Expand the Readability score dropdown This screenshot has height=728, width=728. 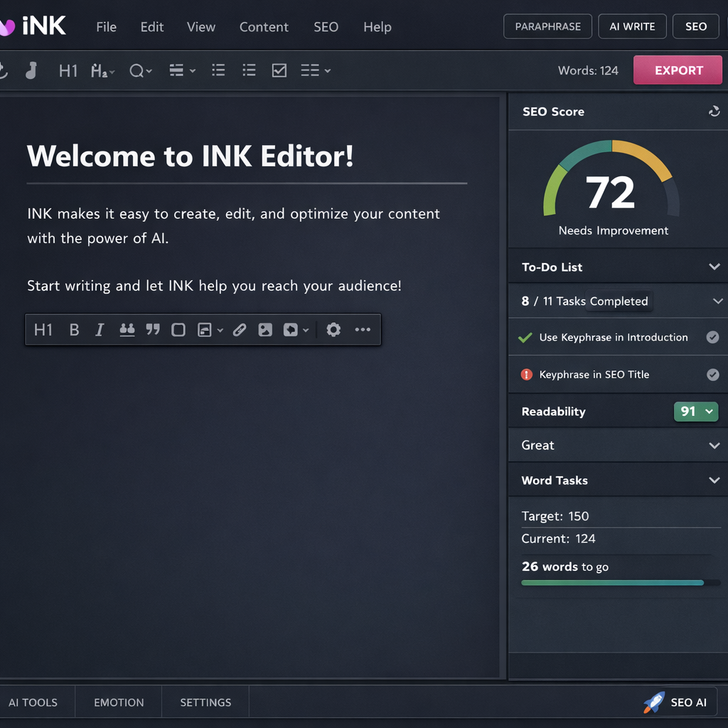click(696, 411)
